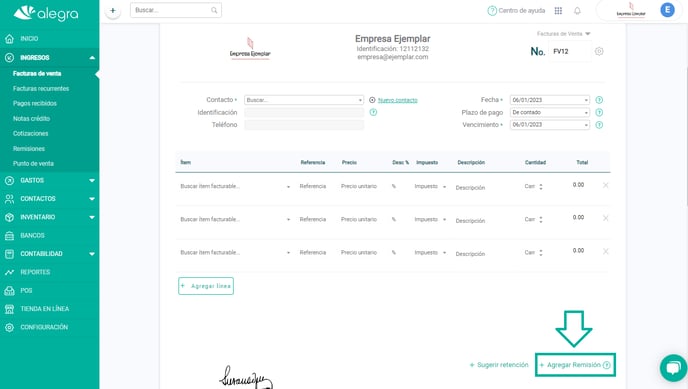Viewport: 688px width, 389px height.
Task: Open second row Impuesto dropdown
Action: tap(430, 219)
